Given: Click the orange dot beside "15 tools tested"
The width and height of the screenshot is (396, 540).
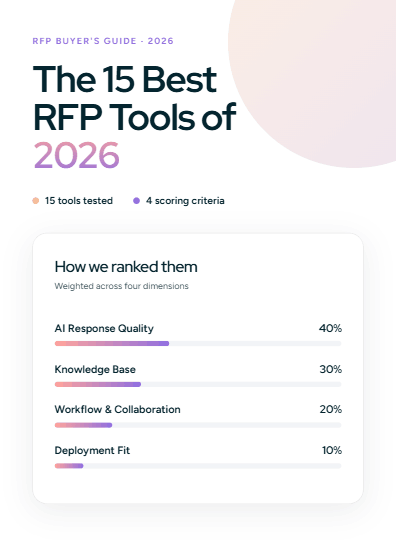Looking at the screenshot, I should 35,201.
